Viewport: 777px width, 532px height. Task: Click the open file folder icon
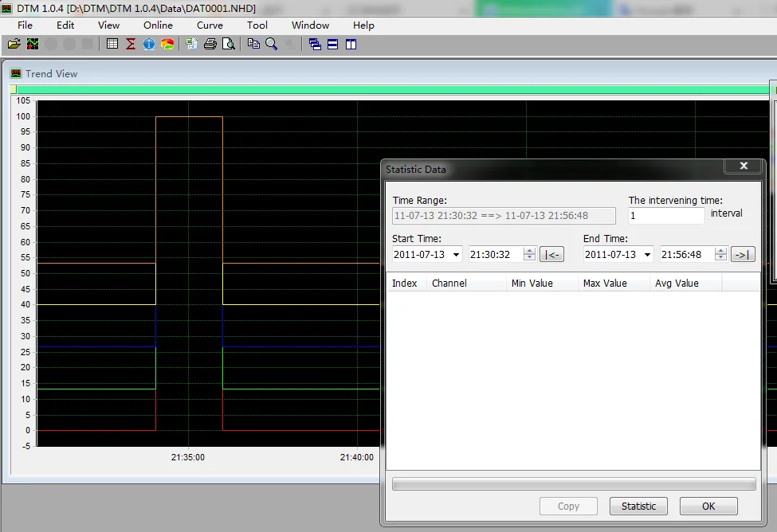(14, 44)
